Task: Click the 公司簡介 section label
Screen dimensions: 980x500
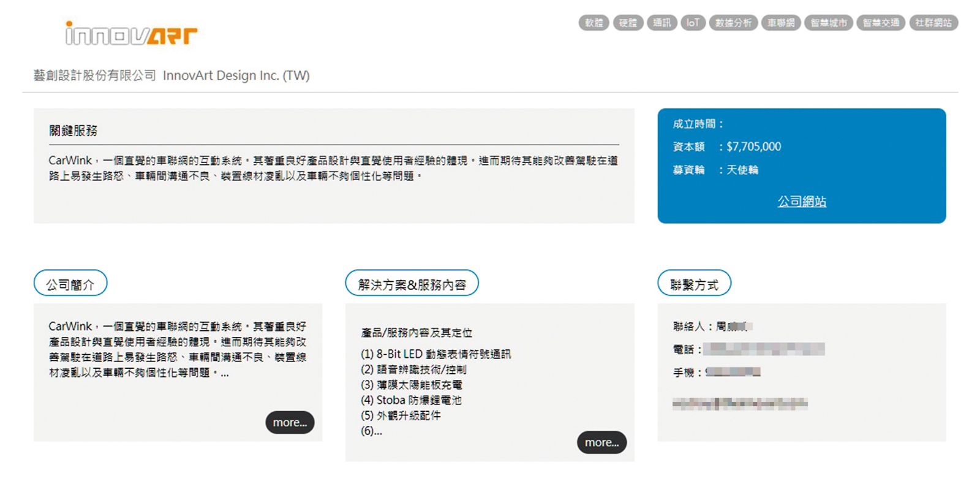Action: [x=70, y=284]
